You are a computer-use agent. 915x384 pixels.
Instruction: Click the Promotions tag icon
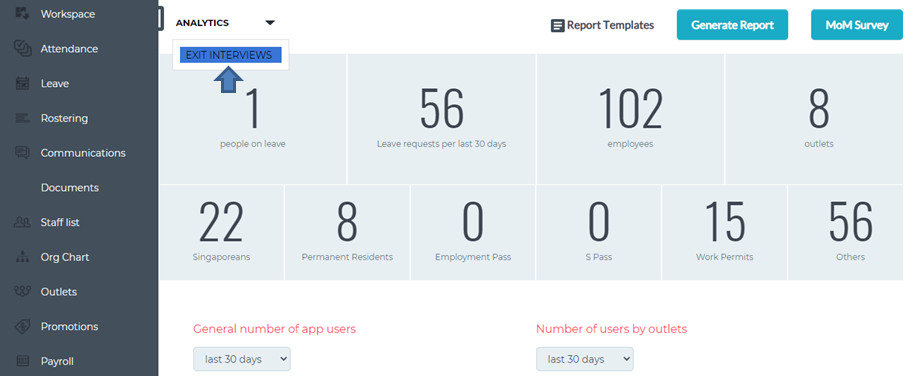click(x=22, y=326)
